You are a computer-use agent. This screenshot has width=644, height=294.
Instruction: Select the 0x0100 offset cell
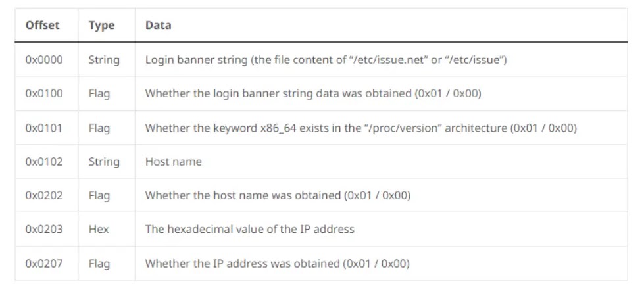(44, 93)
